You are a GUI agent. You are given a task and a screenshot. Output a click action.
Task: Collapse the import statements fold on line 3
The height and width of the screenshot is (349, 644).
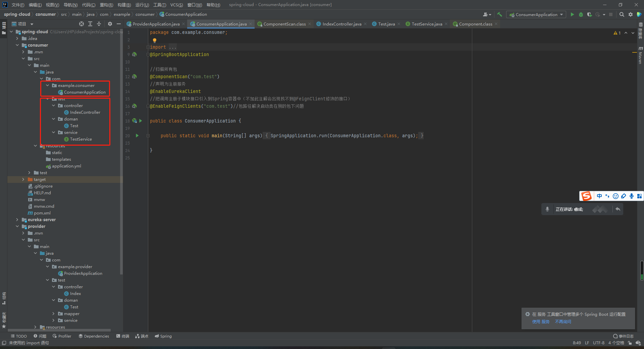click(x=148, y=47)
